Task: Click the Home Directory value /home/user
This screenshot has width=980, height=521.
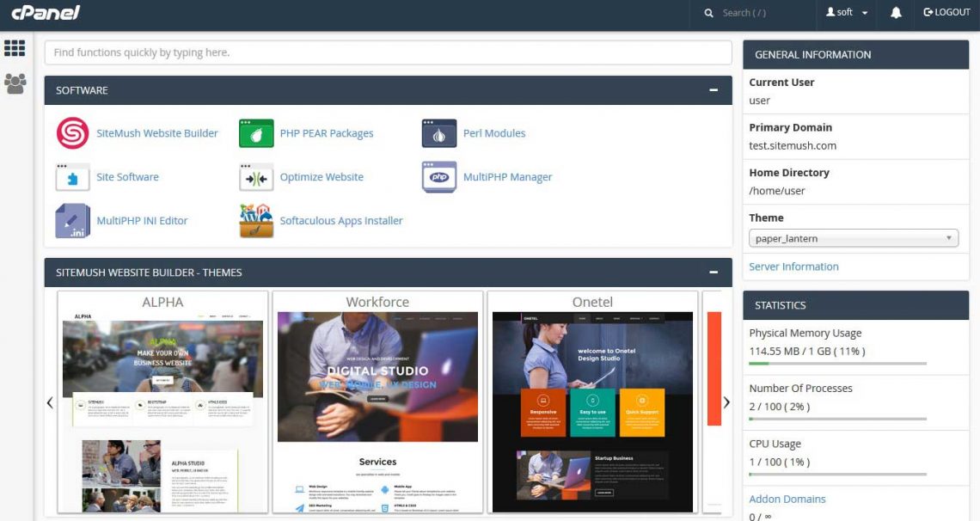Action: pyautogui.click(x=777, y=191)
